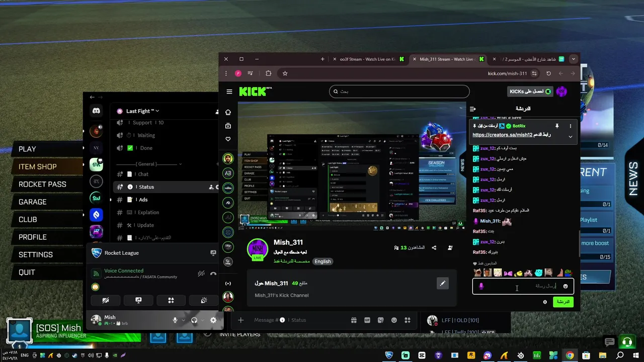
Task: Open Discord sticker picker
Action: 380,320
